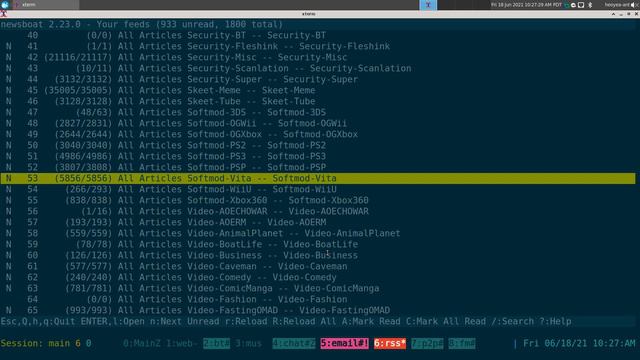Viewport: 640px width, 360px height.
Task: Select feed row 45 Skeet-Meme
Action: click(318, 91)
